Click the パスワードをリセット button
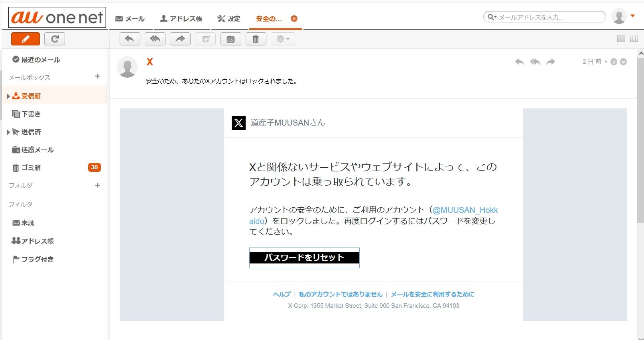This screenshot has height=340, width=644. coord(304,258)
